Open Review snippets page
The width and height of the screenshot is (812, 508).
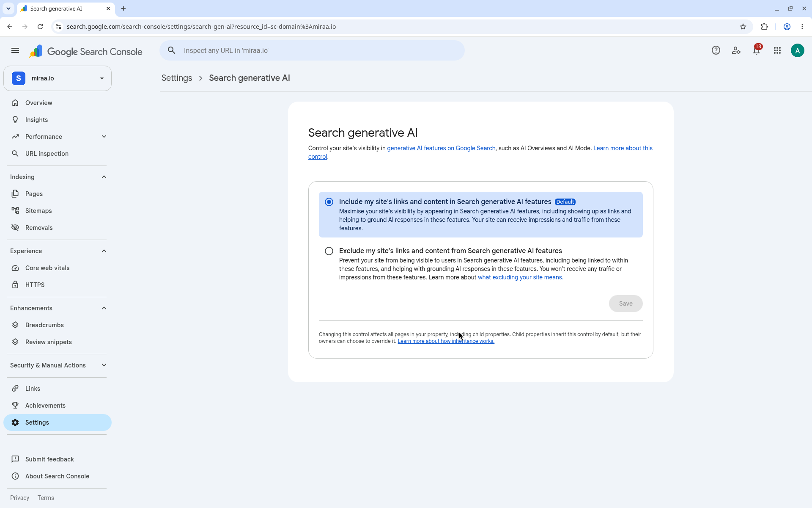click(x=58, y=342)
